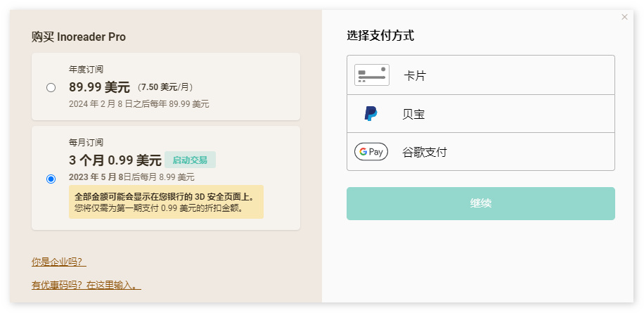This screenshot has width=644, height=313.
Task: Click the 有优惠码吗？在这里输入。 coupon link
Action: click(x=86, y=286)
